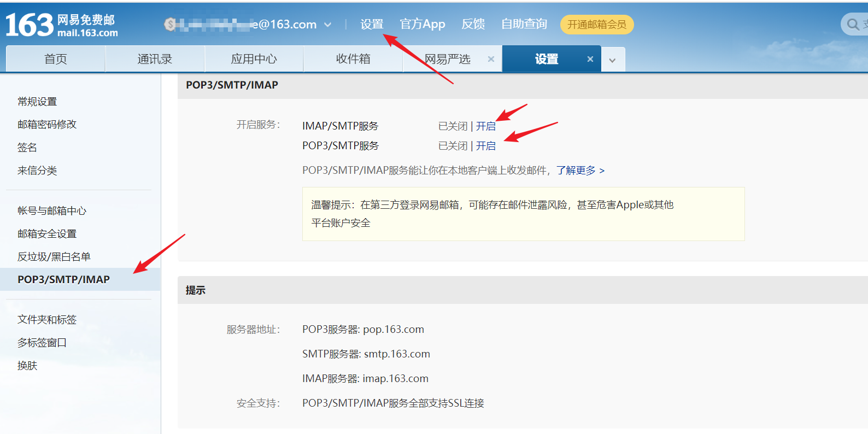Open 来信分类 in the sidebar
Screen dimensions: 868x434
click(x=37, y=171)
